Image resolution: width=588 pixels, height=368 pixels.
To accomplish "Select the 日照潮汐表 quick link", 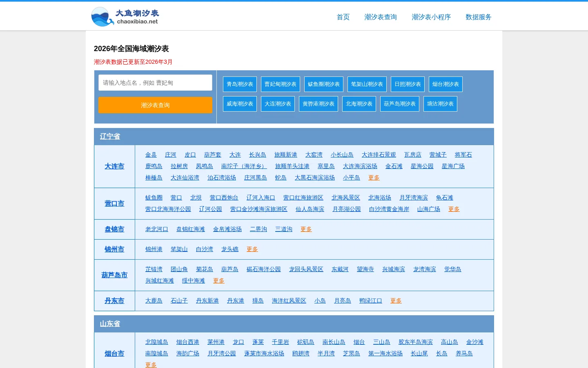I will (x=408, y=84).
